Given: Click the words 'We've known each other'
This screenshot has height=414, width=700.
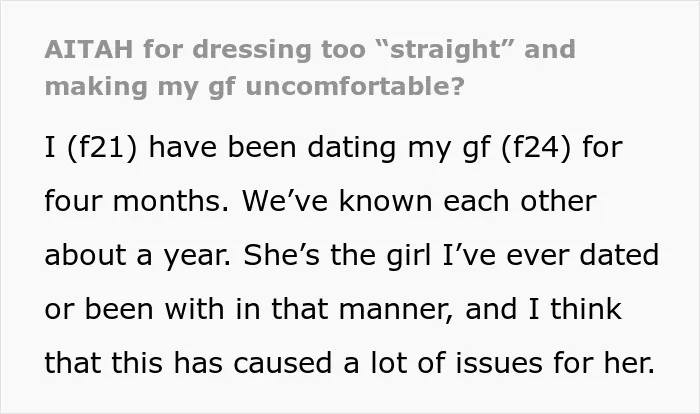Looking at the screenshot, I should (419, 201).
